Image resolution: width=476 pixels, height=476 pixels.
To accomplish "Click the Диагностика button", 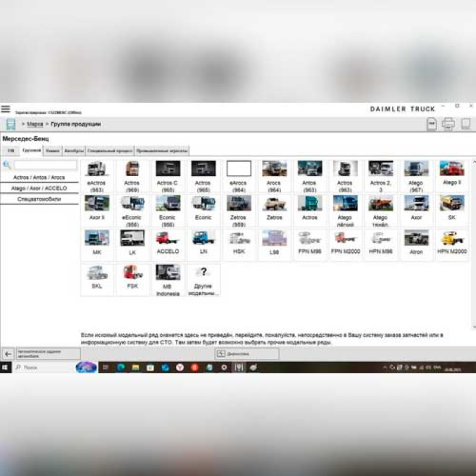I will [x=246, y=353].
